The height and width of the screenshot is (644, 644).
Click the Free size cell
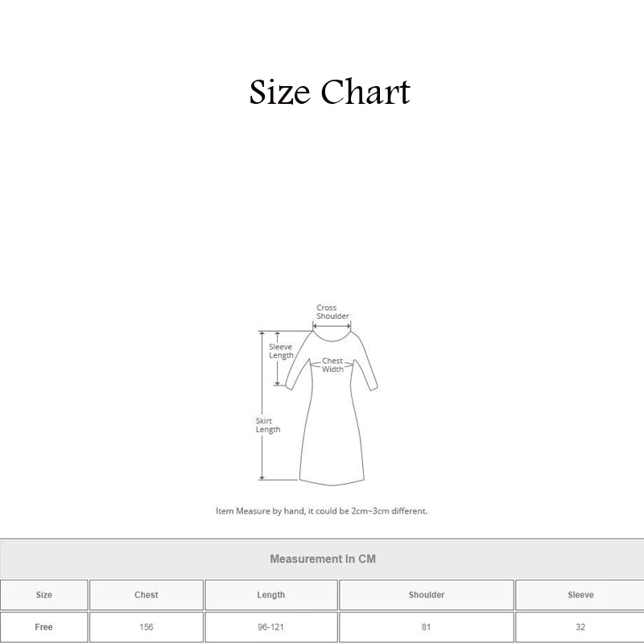[x=44, y=627]
